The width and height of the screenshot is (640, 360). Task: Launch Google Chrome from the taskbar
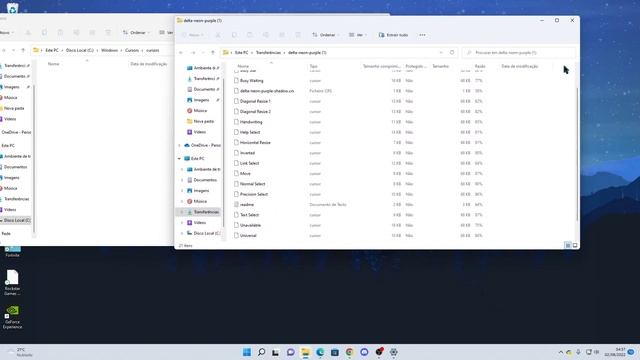coord(349,352)
